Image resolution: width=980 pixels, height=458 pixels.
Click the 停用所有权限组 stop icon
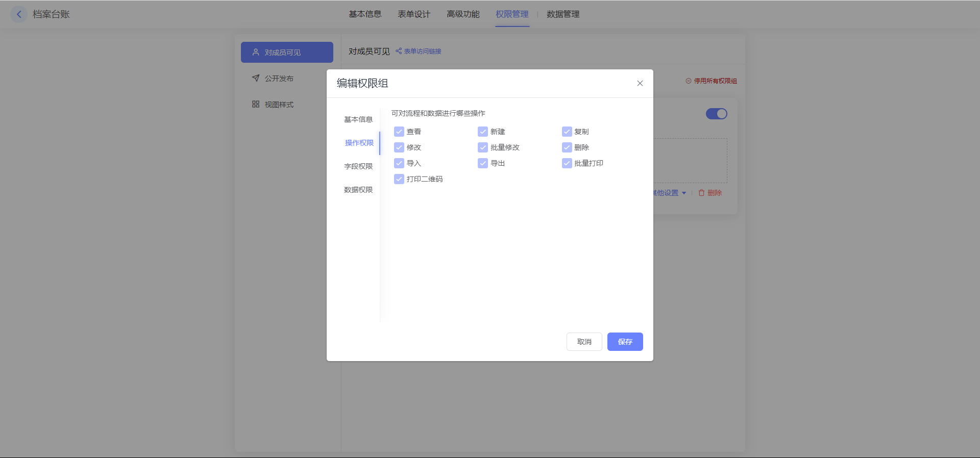point(688,81)
